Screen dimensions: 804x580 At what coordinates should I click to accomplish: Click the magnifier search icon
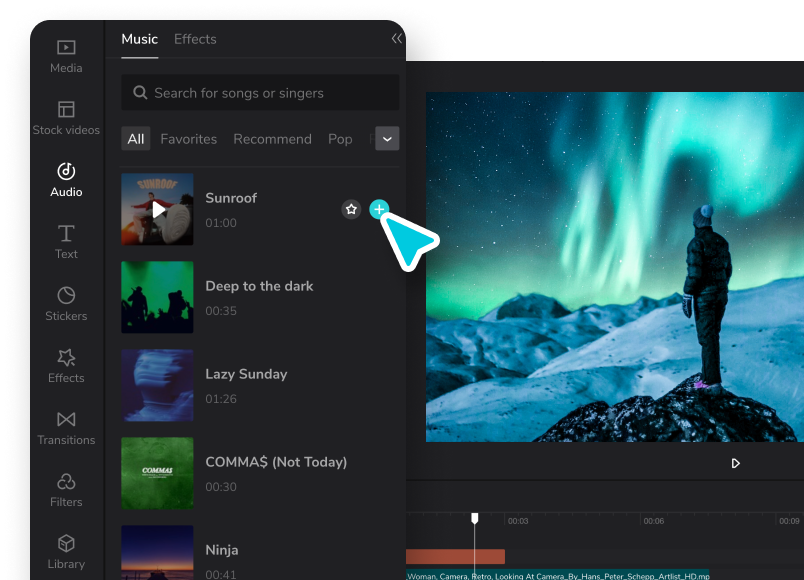click(x=140, y=93)
